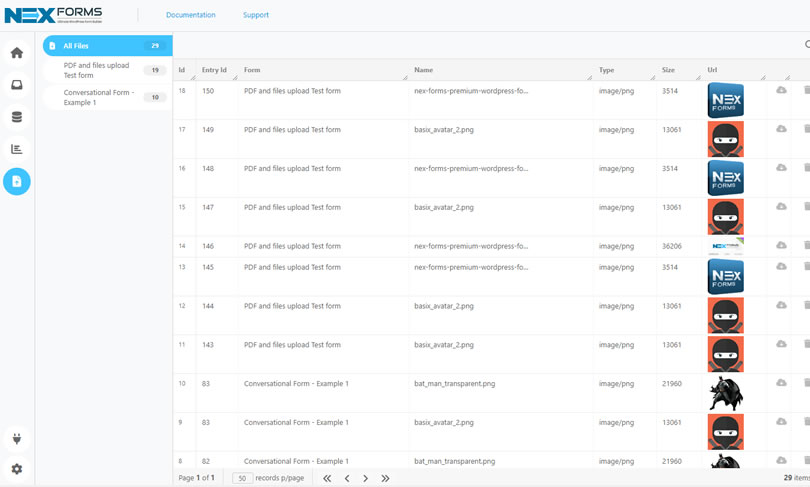The image size is (810, 487).
Task: Open the database stack sidebar icon
Action: pyautogui.click(x=17, y=117)
